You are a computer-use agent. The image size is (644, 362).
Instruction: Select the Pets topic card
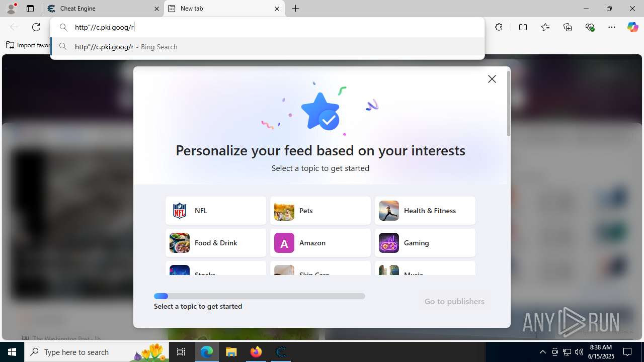click(x=320, y=211)
